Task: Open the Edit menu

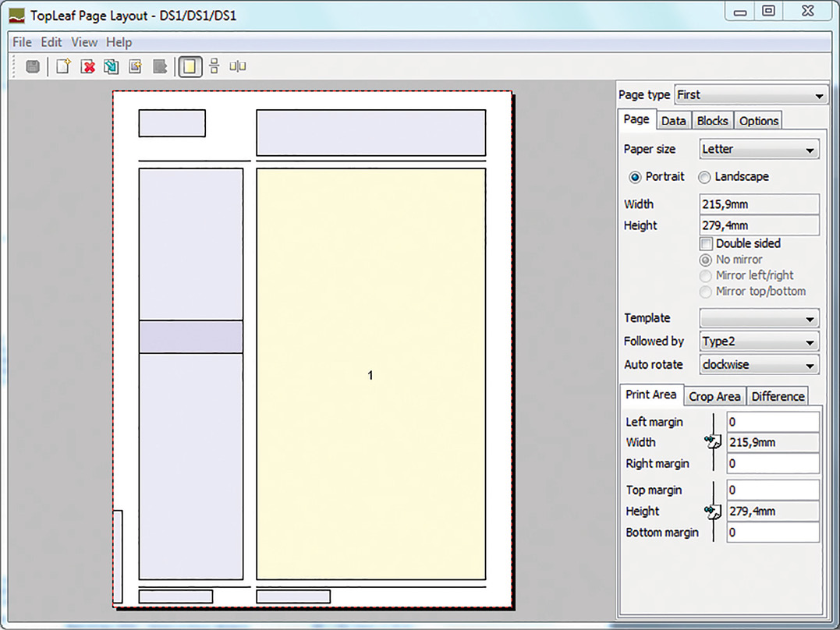Action: [51, 42]
